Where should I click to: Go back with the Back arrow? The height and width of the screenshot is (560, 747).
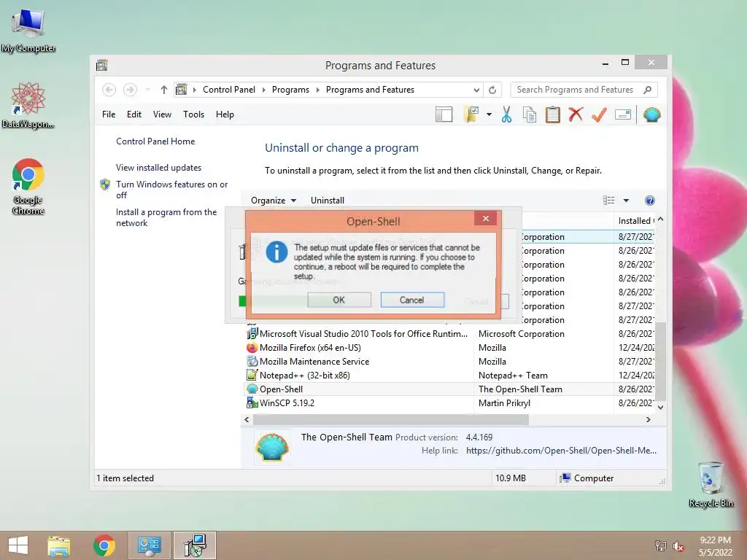pos(109,90)
